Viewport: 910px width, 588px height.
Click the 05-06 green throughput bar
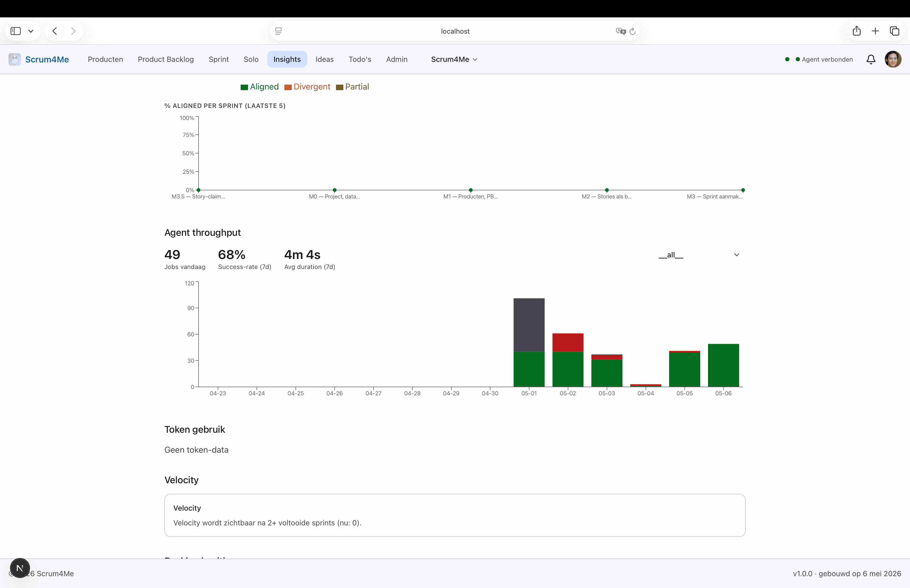pyautogui.click(x=723, y=365)
